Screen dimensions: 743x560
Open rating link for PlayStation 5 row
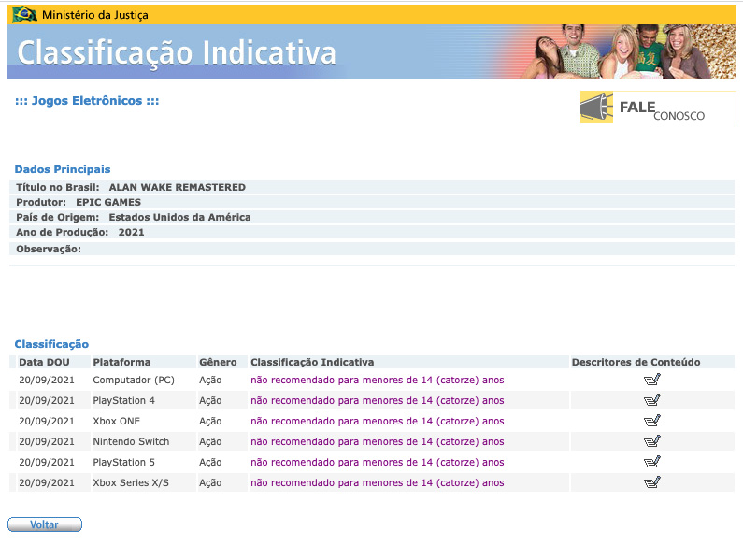(378, 462)
